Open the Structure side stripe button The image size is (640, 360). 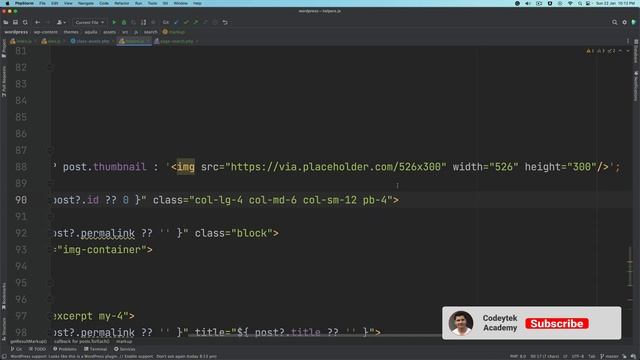pos(4,329)
